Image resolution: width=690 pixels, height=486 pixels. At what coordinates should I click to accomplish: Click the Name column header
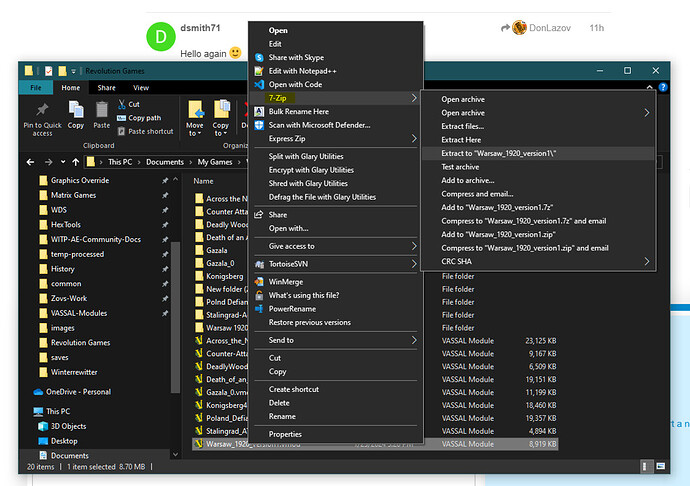203,181
